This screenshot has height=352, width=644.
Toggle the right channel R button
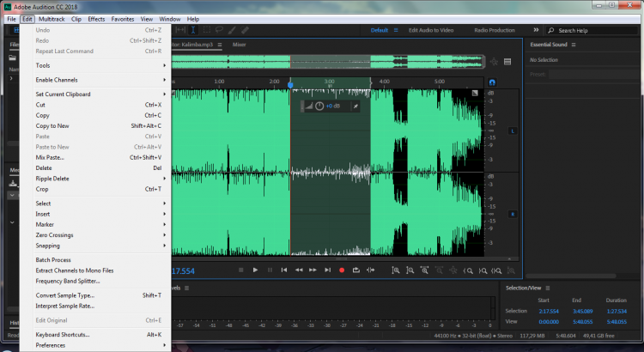pyautogui.click(x=513, y=214)
